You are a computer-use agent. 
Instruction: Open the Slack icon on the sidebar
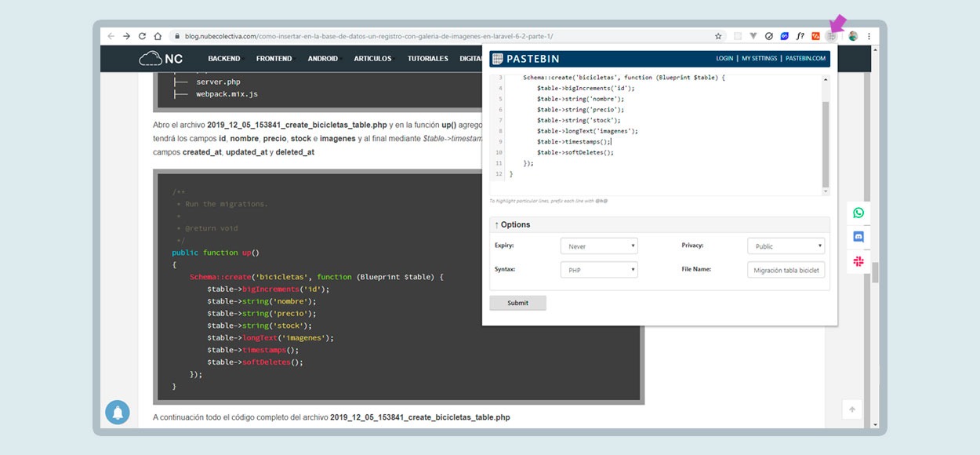[x=858, y=261]
